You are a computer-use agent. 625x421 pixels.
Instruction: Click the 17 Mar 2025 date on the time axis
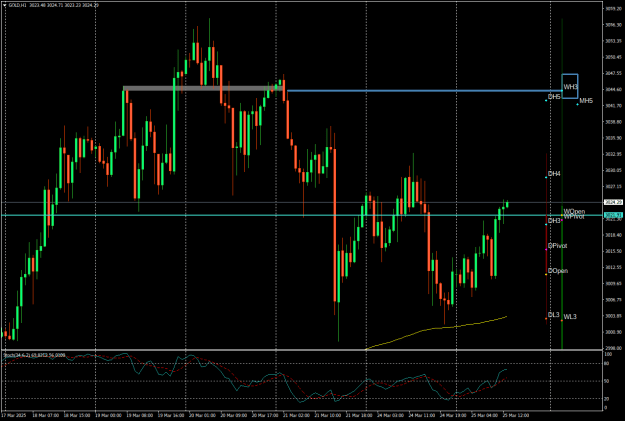14,415
